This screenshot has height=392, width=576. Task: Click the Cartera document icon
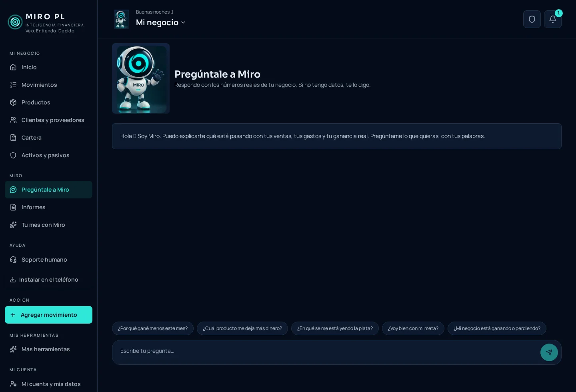click(x=13, y=138)
